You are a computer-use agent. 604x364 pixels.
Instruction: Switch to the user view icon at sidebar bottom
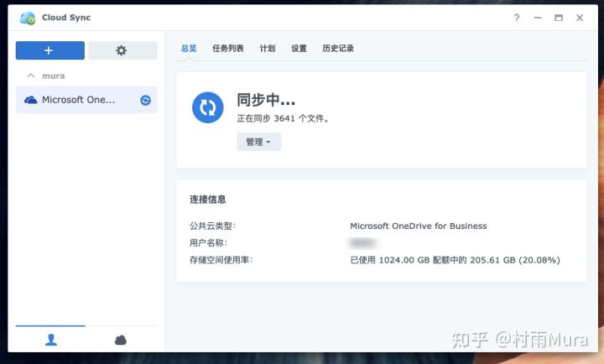pos(51,339)
